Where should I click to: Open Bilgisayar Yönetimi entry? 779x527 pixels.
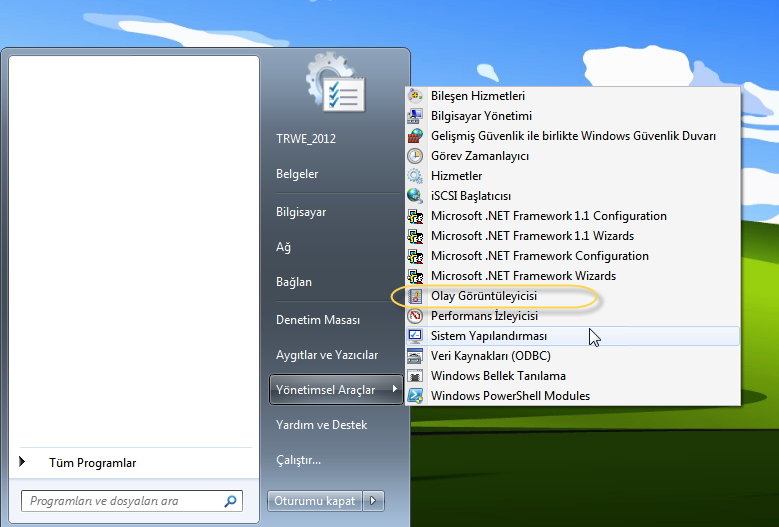pos(573,116)
